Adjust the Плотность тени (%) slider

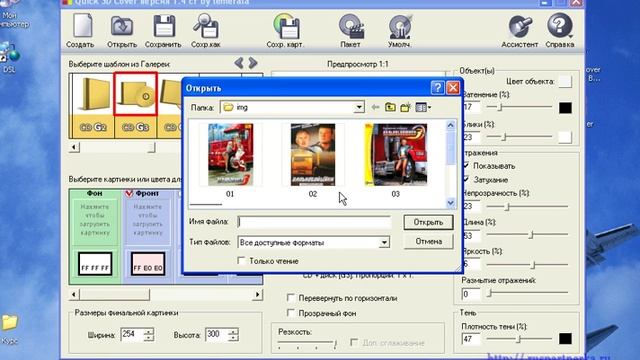tap(519, 339)
